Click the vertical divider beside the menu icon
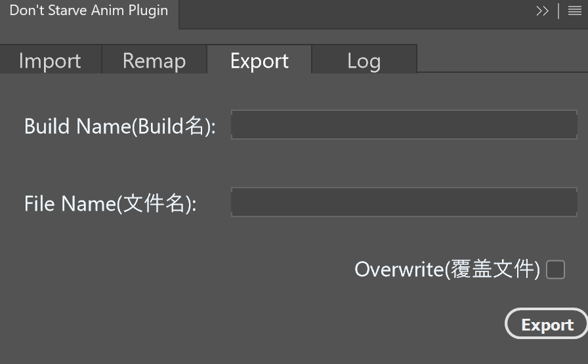588x364 pixels. (558, 11)
